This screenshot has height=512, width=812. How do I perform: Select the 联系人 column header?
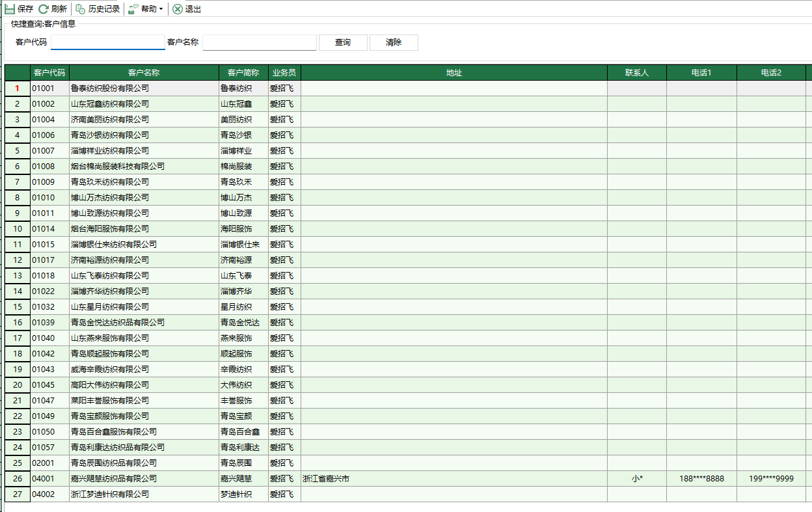coord(637,73)
